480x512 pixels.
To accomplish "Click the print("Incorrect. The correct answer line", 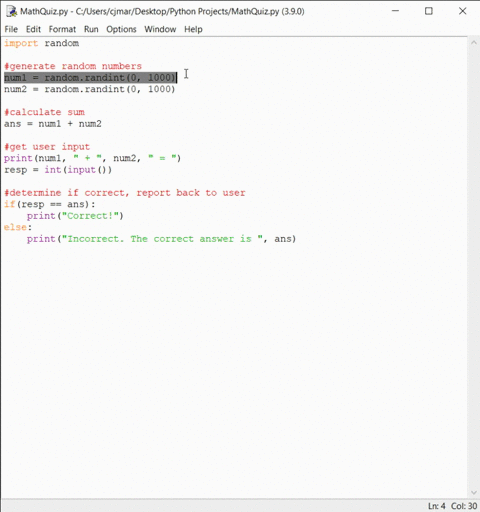I will [x=161, y=239].
